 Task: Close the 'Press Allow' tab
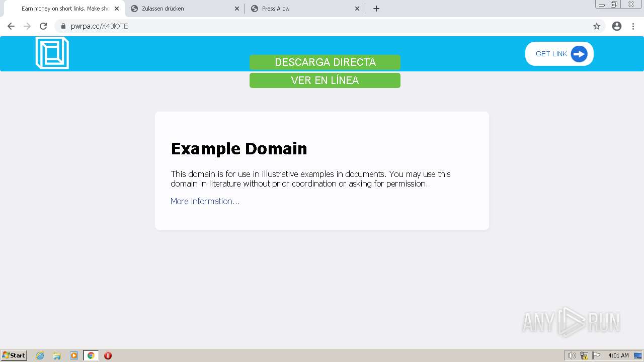pos(357,9)
